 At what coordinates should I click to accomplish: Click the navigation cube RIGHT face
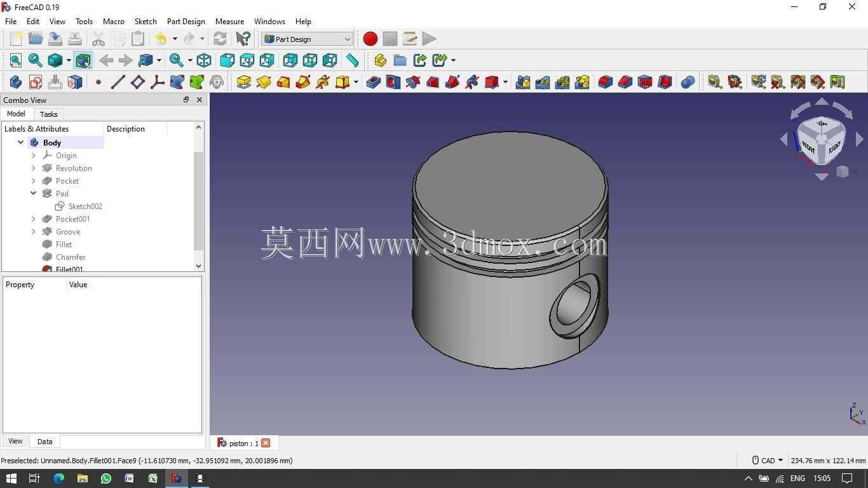click(x=834, y=147)
